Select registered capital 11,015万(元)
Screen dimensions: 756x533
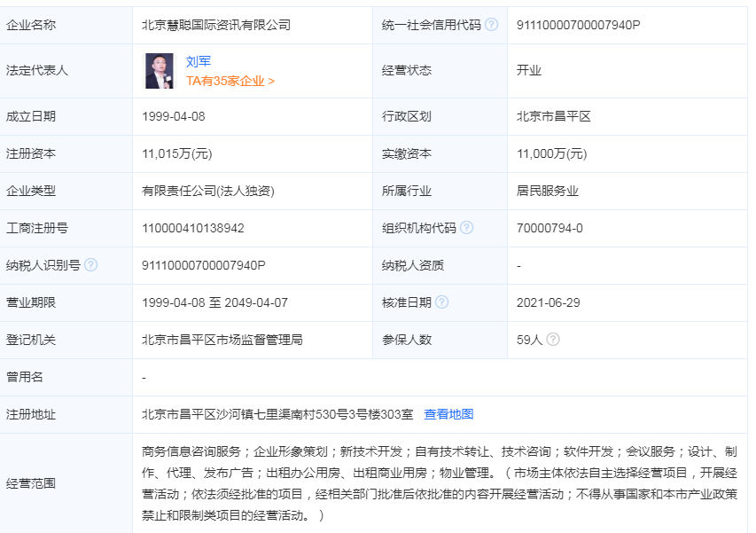click(x=177, y=154)
